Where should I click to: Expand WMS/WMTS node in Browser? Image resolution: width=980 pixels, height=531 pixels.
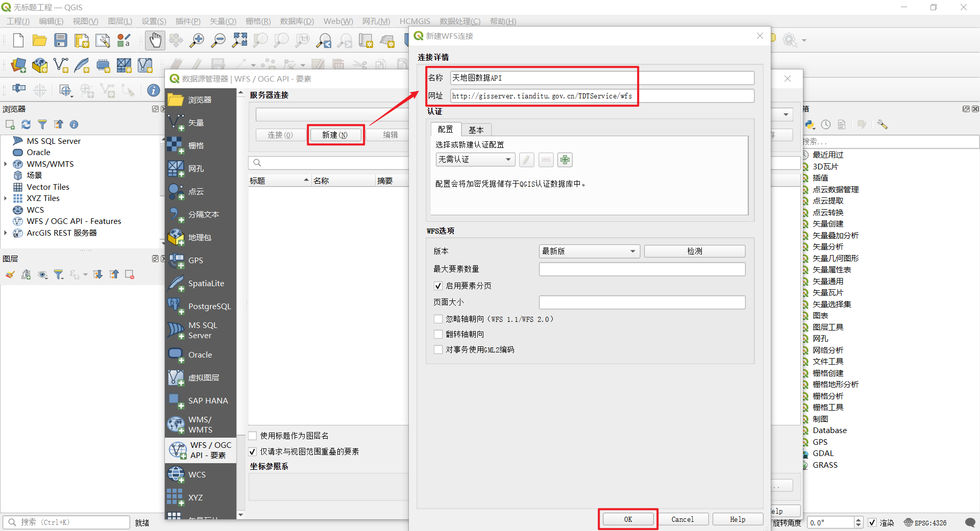(6, 164)
